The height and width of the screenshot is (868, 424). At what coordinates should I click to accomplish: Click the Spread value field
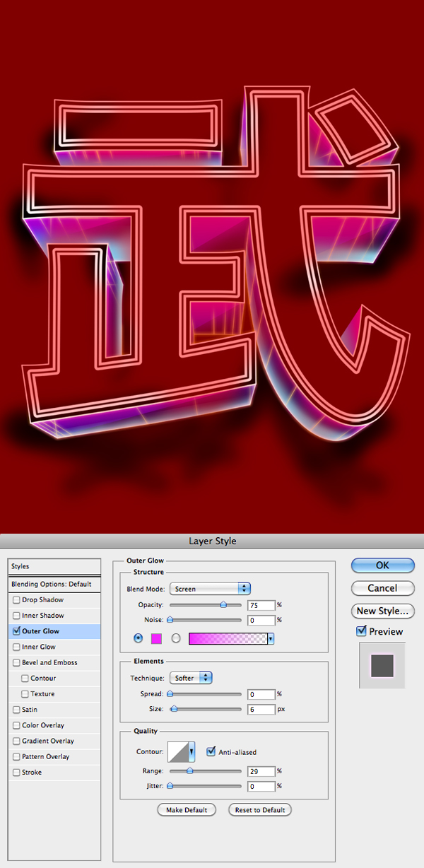pos(261,694)
